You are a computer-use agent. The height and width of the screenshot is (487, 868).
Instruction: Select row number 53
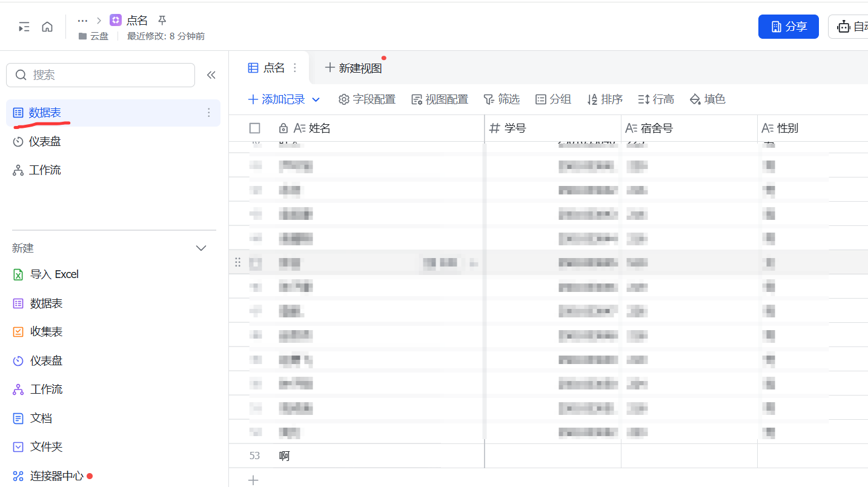pos(254,456)
